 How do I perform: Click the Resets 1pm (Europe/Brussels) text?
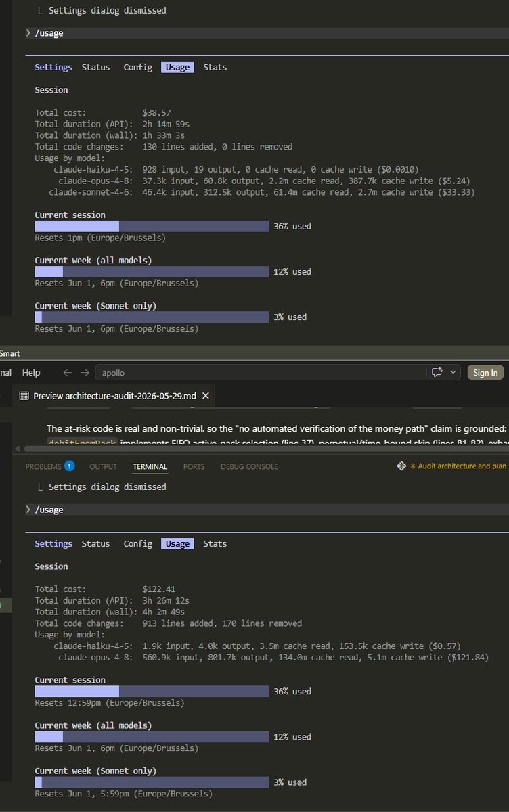[x=100, y=238]
